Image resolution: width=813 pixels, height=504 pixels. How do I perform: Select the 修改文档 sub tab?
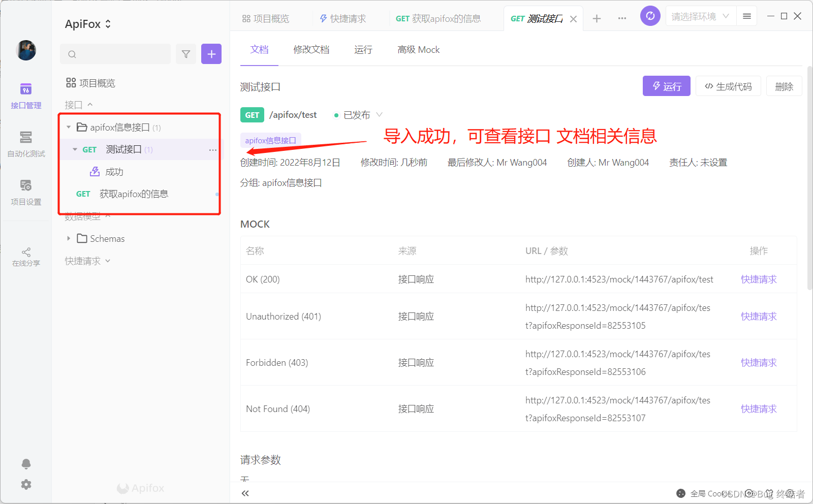click(x=311, y=49)
